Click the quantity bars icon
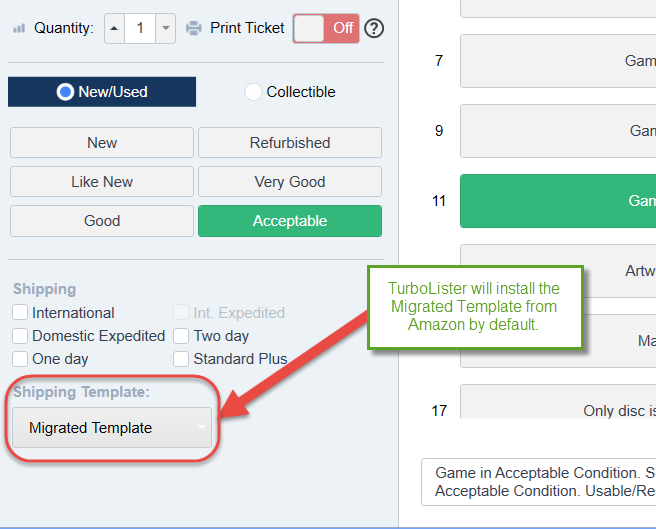Image resolution: width=656 pixels, height=529 pixels. (18, 28)
